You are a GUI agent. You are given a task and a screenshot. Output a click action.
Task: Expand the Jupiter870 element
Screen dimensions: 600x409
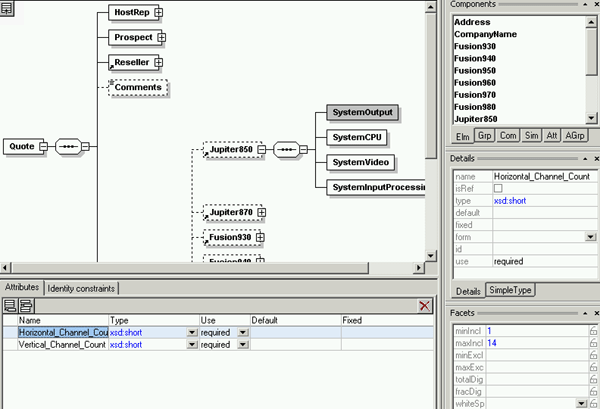coord(261,212)
